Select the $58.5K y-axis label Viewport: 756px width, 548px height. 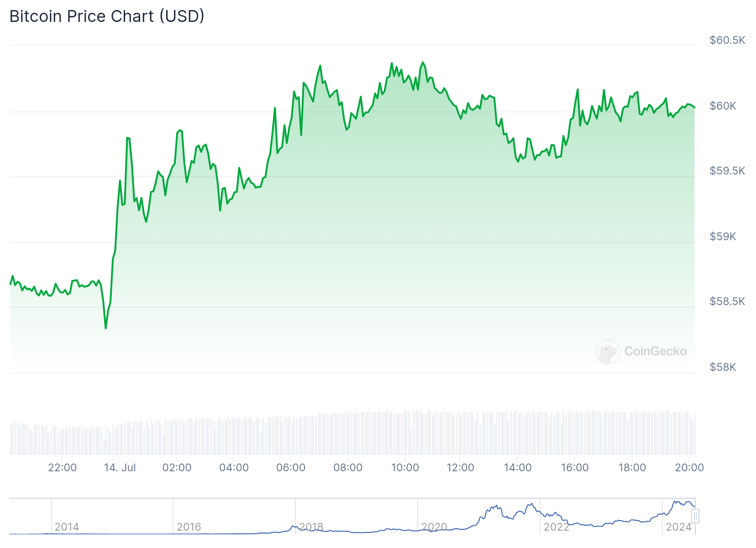coord(727,301)
